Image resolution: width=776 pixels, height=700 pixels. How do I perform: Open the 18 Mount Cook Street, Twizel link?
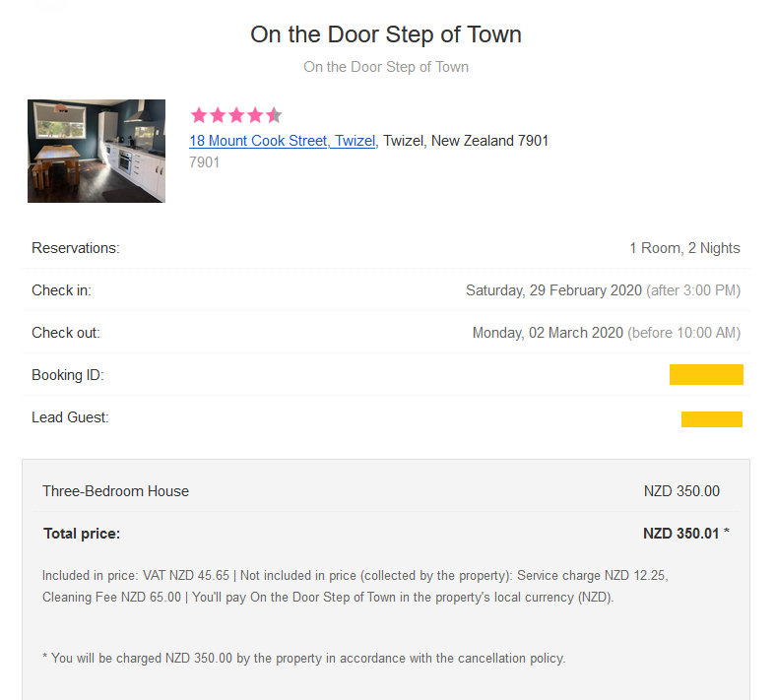tap(282, 141)
